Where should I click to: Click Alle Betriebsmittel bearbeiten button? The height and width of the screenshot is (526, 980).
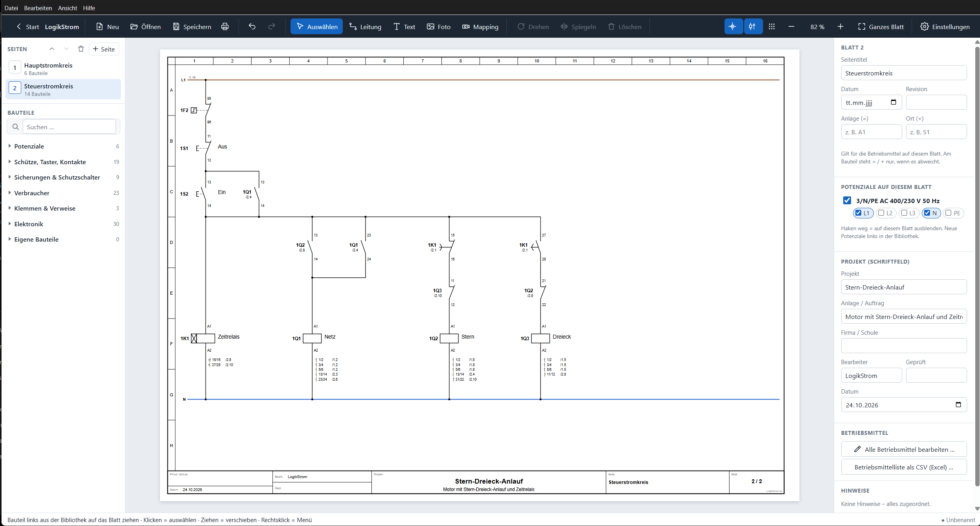904,449
